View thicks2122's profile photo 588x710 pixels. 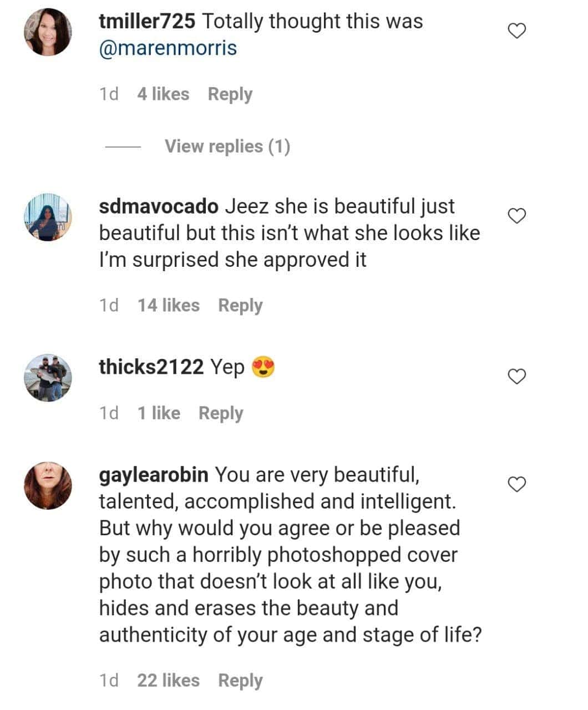[x=48, y=378]
